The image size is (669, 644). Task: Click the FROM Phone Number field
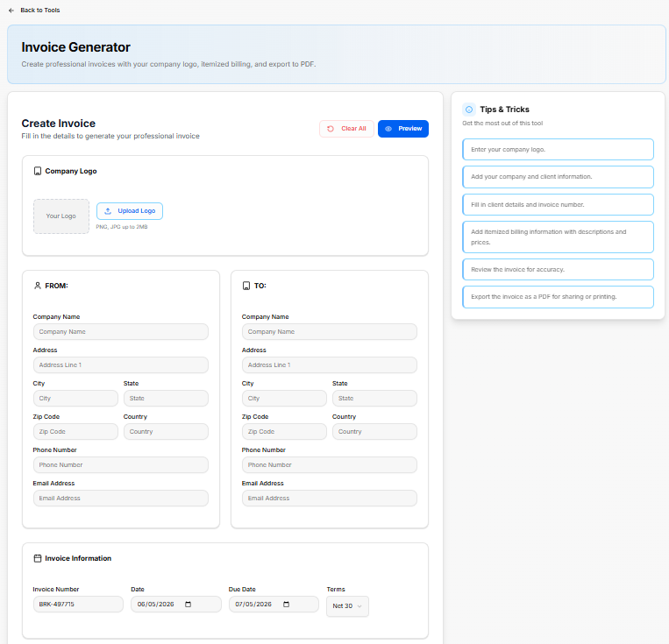point(121,465)
